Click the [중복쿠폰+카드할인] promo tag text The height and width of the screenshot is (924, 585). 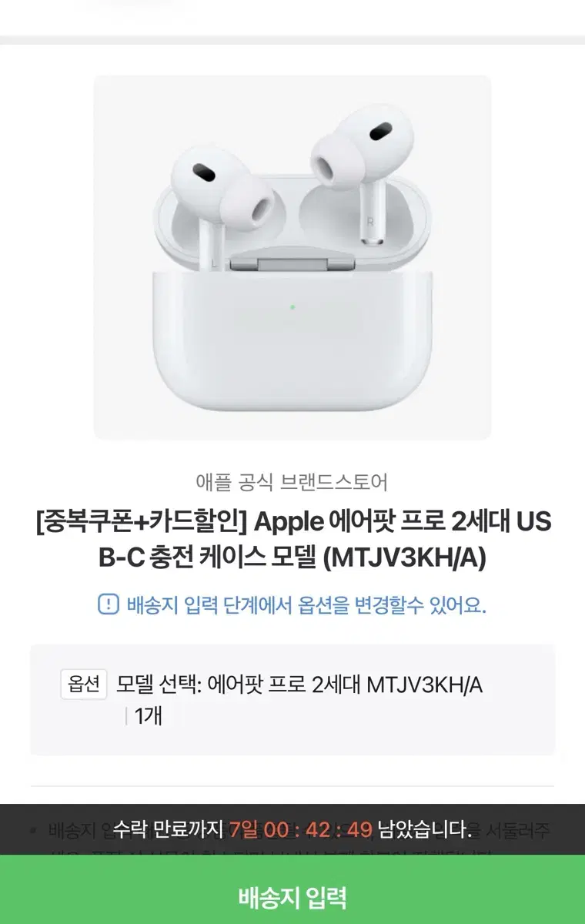(x=141, y=521)
